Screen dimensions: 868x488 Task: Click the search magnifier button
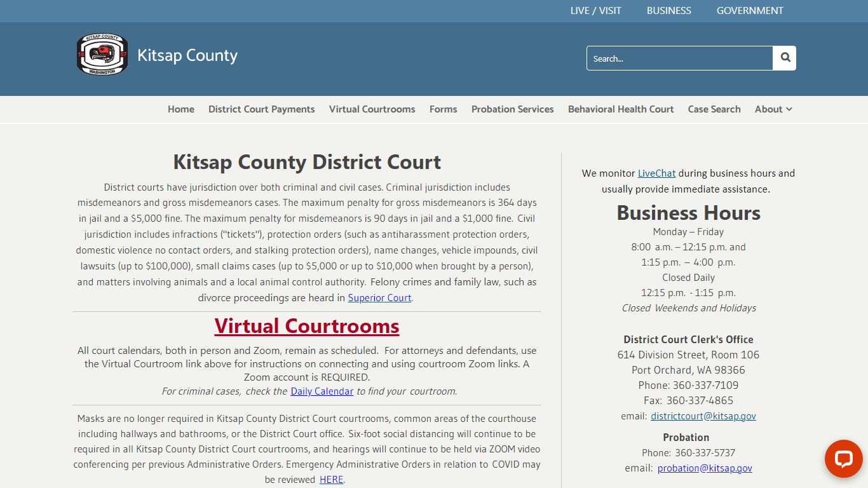click(785, 58)
